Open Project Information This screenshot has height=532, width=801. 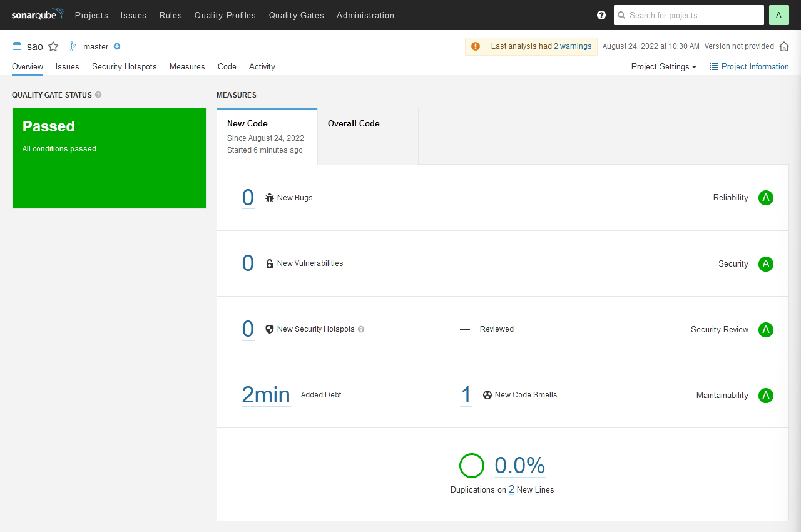(x=749, y=67)
